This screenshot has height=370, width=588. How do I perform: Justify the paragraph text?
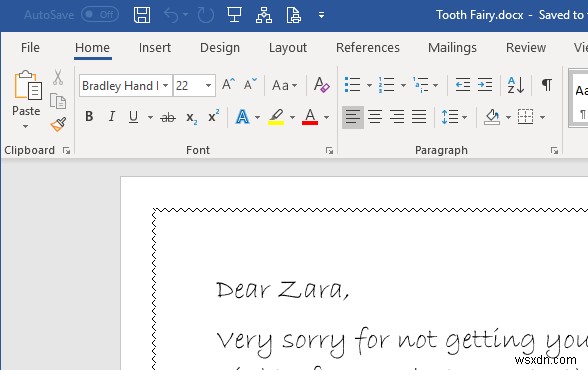click(x=419, y=117)
